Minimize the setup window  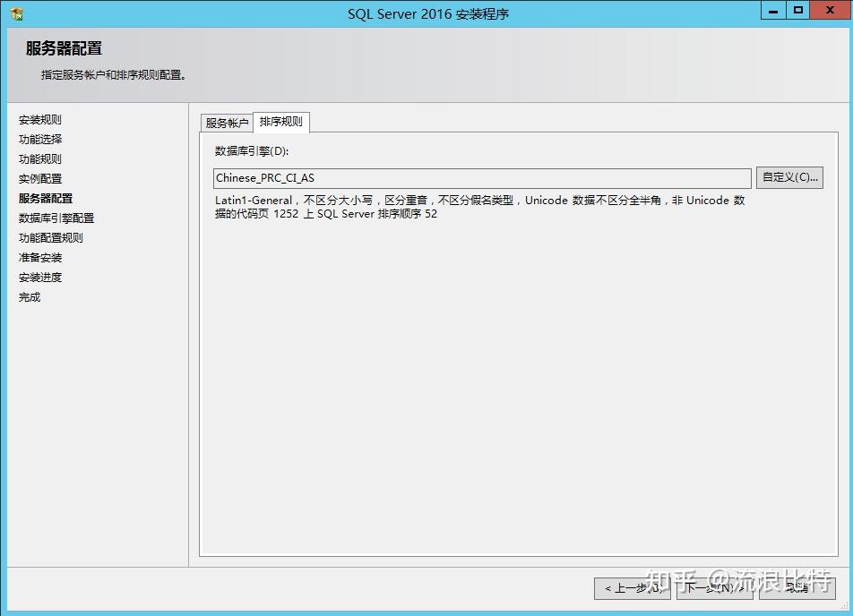coord(775,10)
